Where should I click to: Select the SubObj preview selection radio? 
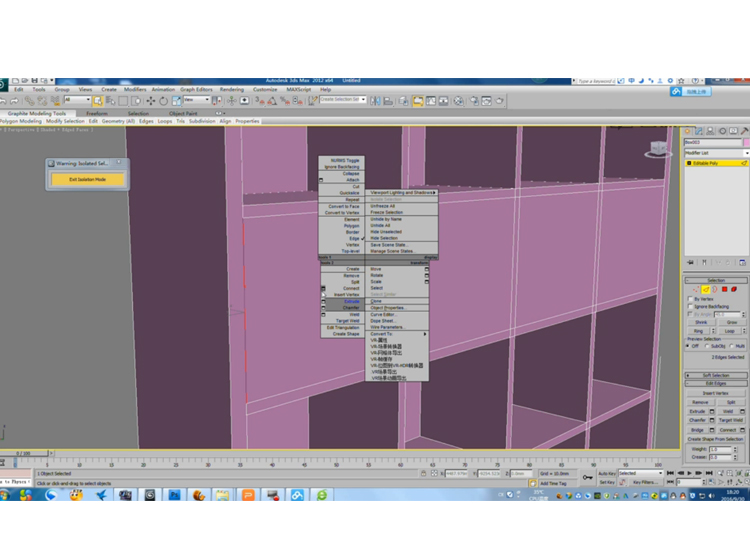pyautogui.click(x=707, y=346)
